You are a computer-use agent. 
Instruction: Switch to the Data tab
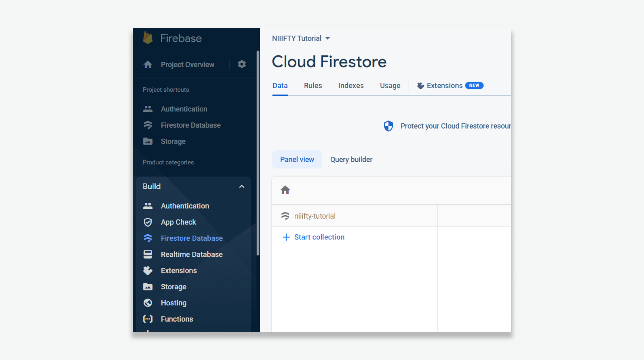280,86
